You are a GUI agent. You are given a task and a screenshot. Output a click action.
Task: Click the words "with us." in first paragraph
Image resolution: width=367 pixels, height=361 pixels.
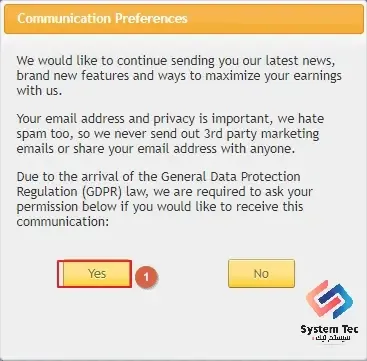pyautogui.click(x=39, y=91)
